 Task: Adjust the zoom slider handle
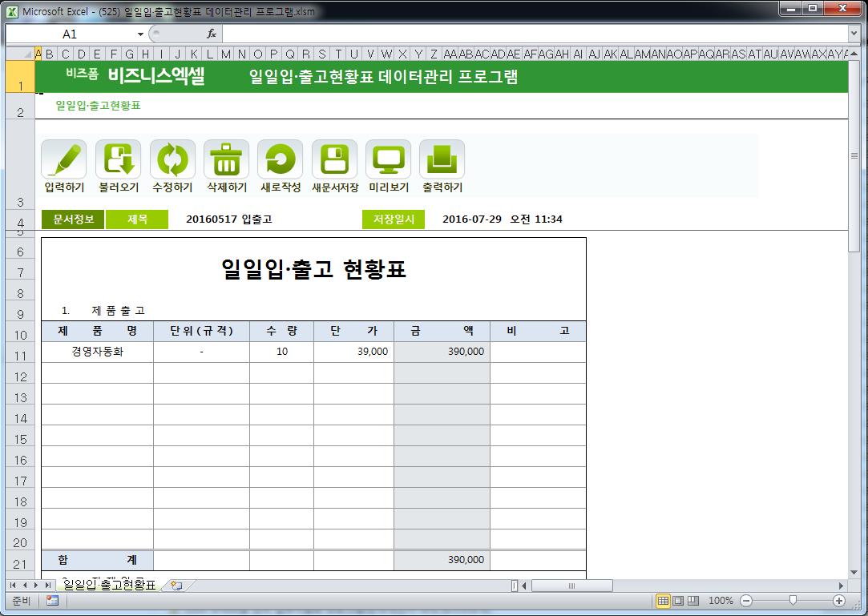tap(793, 601)
